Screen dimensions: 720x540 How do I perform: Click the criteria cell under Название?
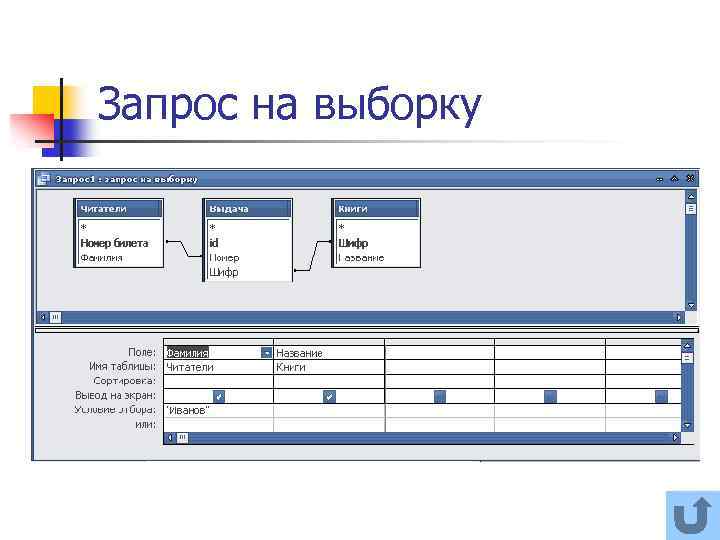pyautogui.click(x=329, y=411)
